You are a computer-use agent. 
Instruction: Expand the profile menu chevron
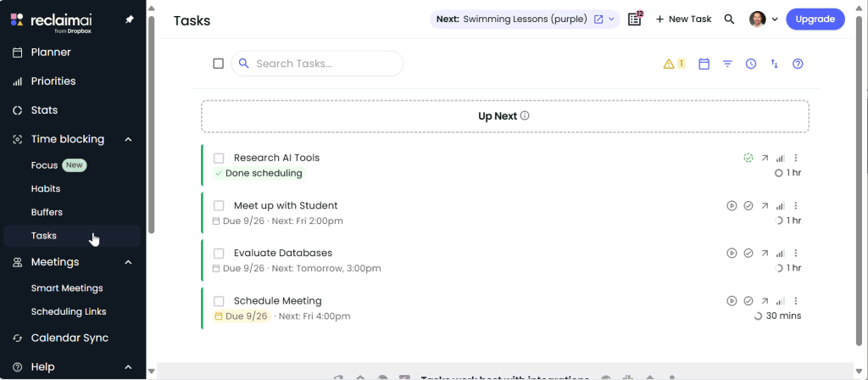coord(775,20)
